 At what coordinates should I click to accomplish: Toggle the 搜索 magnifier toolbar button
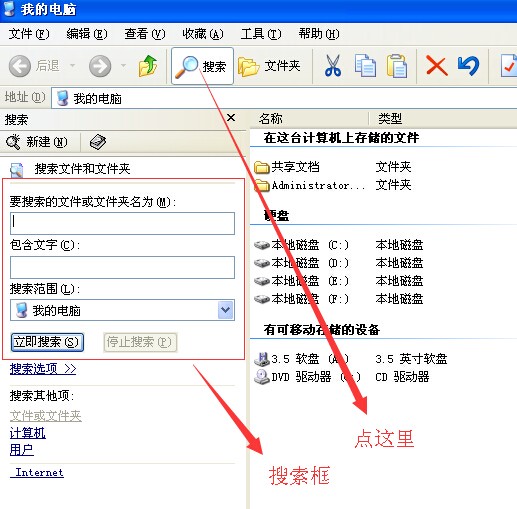pyautogui.click(x=202, y=66)
